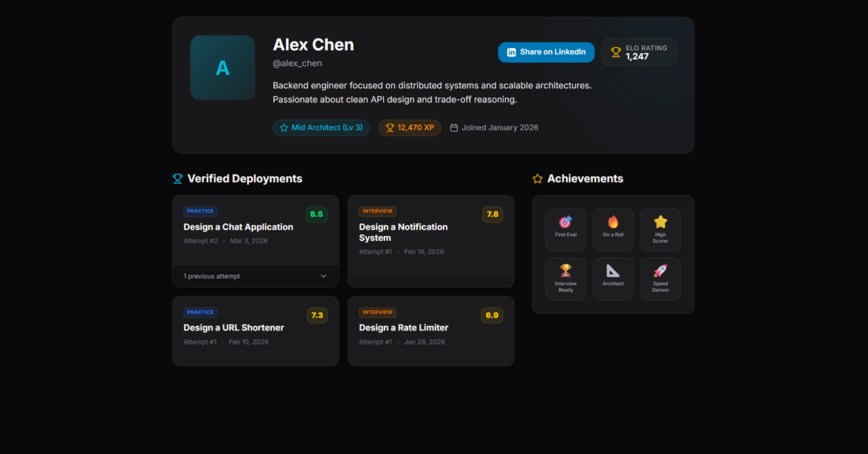Click the 12,470 XP badge

click(x=410, y=128)
